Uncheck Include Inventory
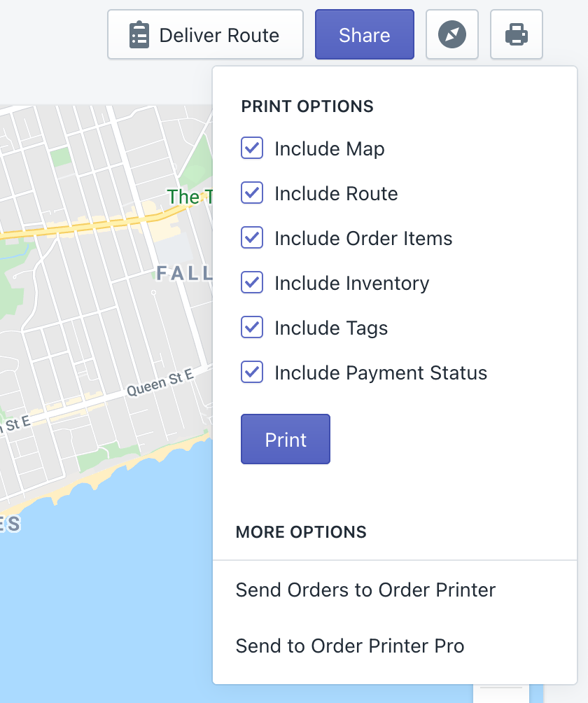The width and height of the screenshot is (588, 703). 252,283
